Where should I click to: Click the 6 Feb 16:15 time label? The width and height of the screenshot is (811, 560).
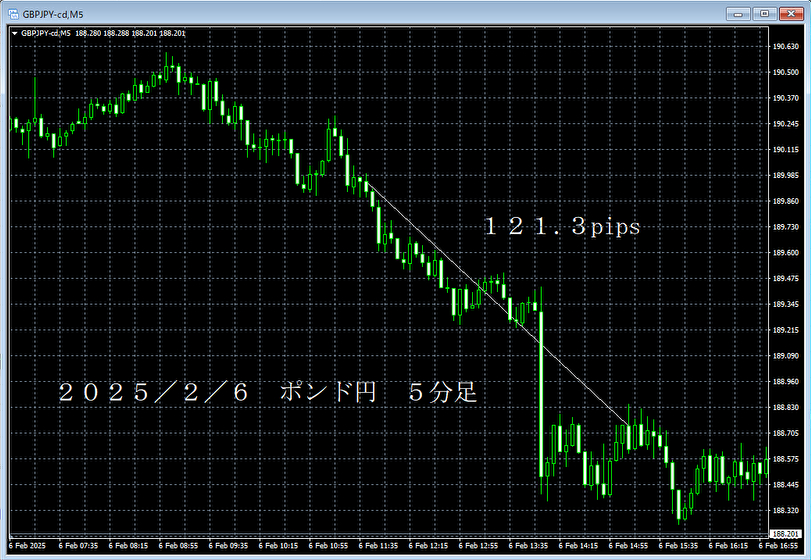728,546
